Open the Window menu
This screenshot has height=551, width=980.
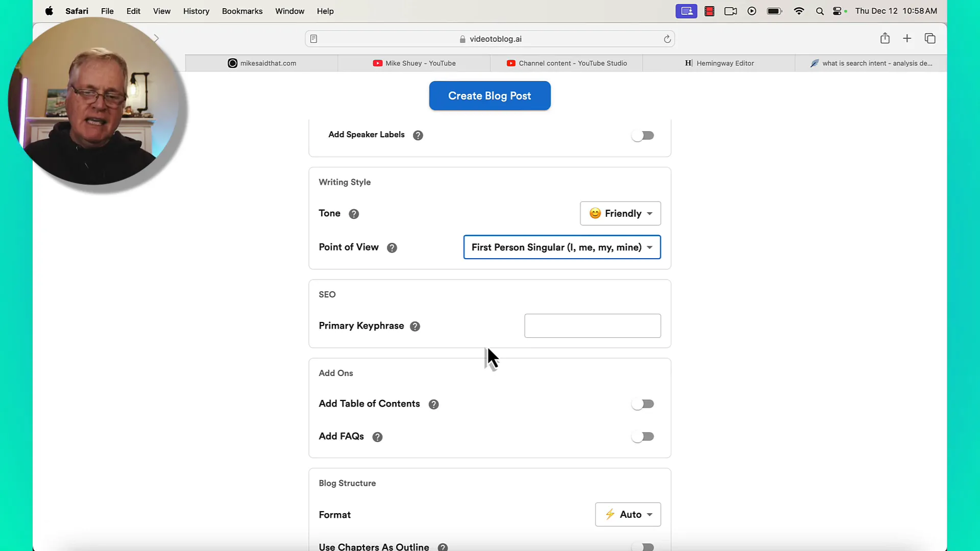(x=289, y=11)
